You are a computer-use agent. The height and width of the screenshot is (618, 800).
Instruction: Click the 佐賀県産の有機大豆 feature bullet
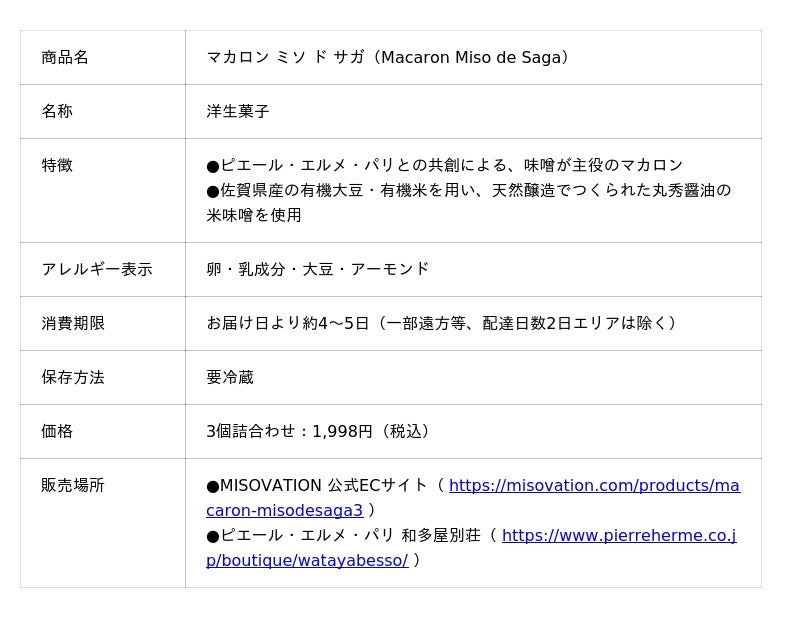coord(468,203)
